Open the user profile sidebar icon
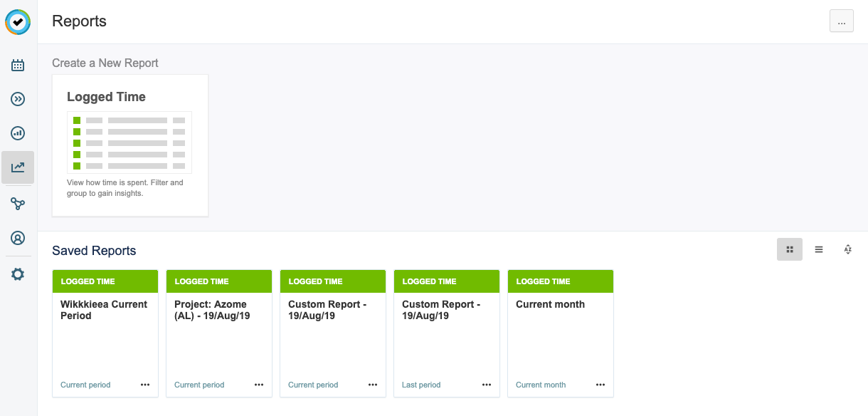 (18, 238)
